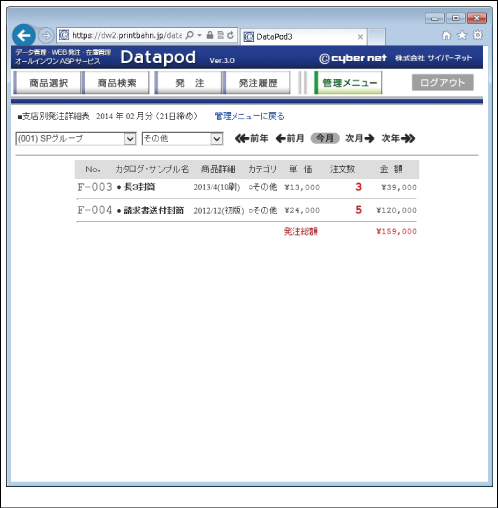Click the address bar search magnifier icon
Image resolution: width=498 pixels, height=508 pixels.
[189, 35]
